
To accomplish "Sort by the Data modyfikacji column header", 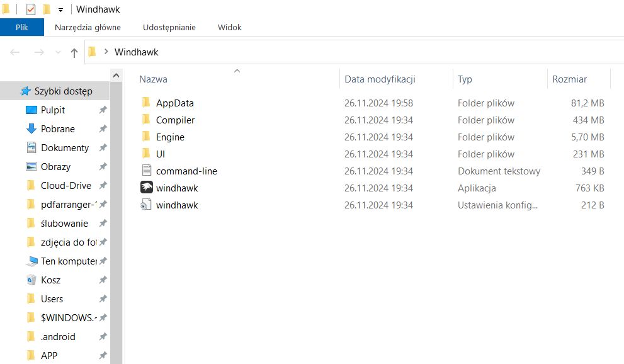I will [380, 79].
